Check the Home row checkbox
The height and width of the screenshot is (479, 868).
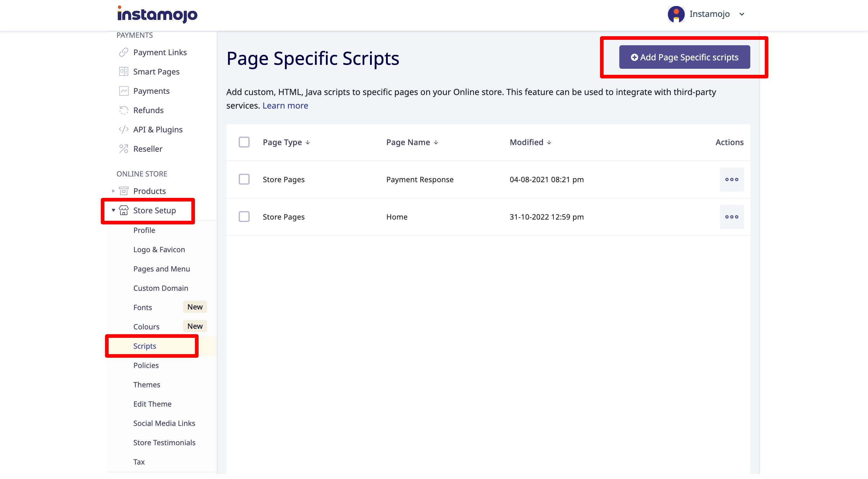(x=244, y=217)
